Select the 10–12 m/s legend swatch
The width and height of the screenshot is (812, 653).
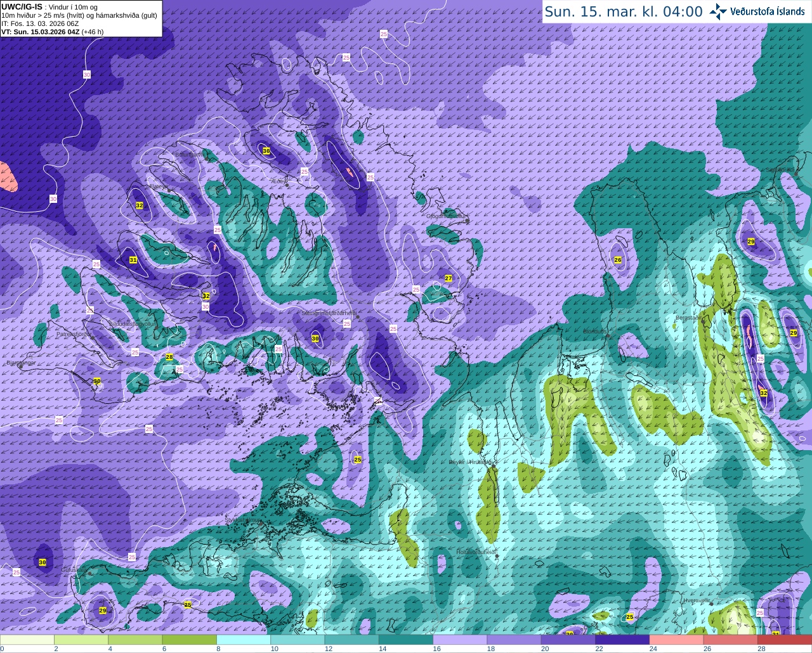(x=298, y=639)
